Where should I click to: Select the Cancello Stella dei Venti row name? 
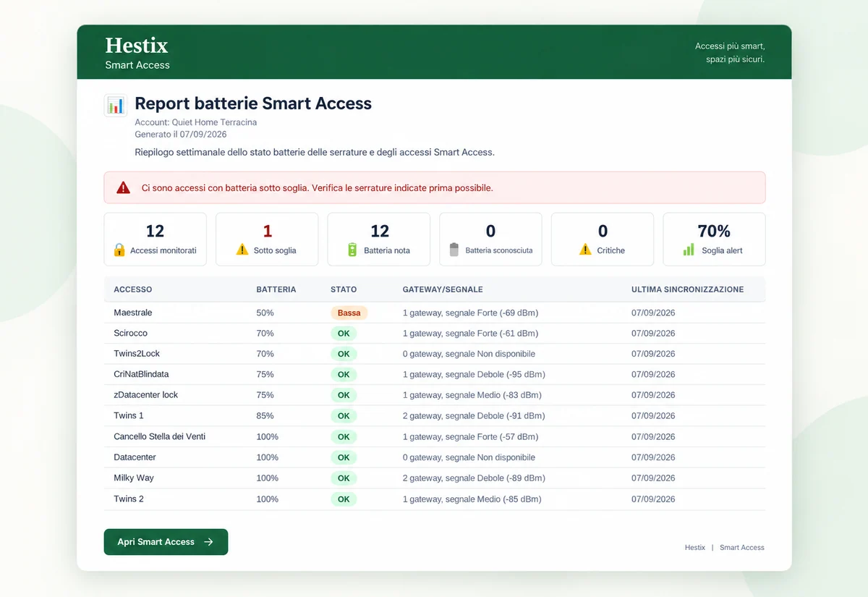160,437
